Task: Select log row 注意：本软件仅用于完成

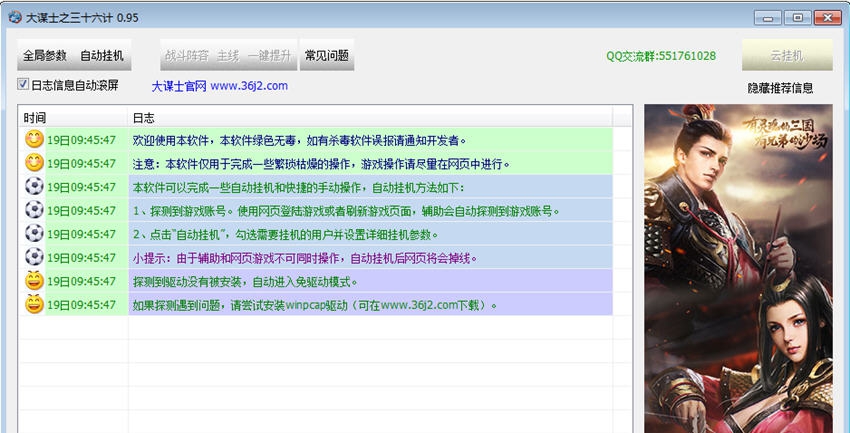Action: (315, 163)
